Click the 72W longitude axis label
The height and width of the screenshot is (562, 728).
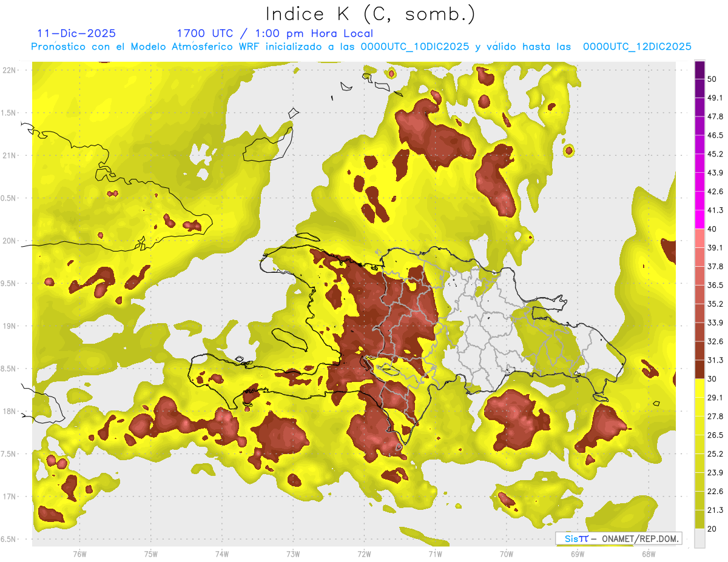coord(364,554)
